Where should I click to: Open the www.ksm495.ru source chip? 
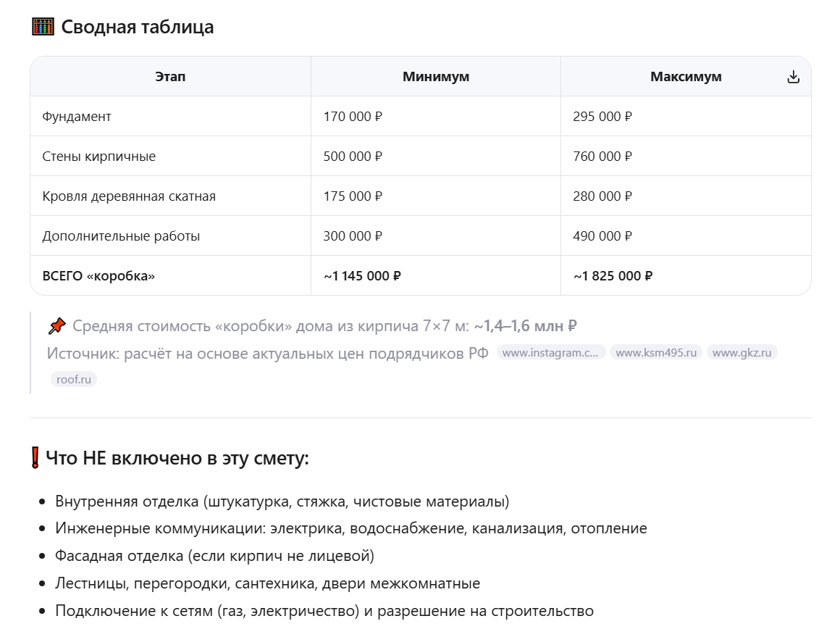click(655, 353)
